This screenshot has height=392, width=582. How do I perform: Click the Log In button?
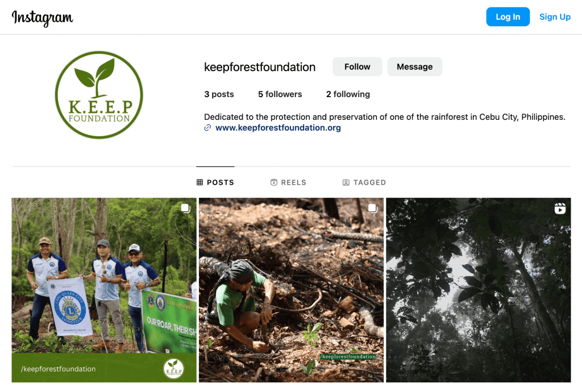(508, 16)
